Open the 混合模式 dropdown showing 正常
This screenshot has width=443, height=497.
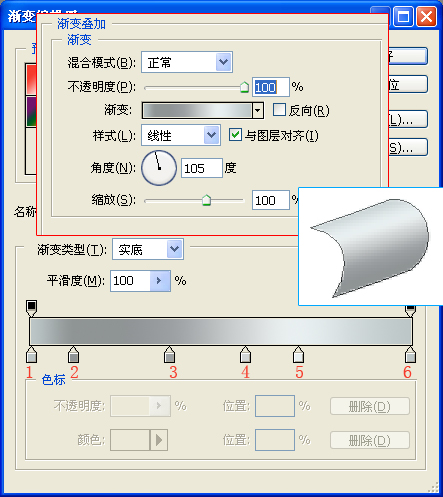coord(187,62)
